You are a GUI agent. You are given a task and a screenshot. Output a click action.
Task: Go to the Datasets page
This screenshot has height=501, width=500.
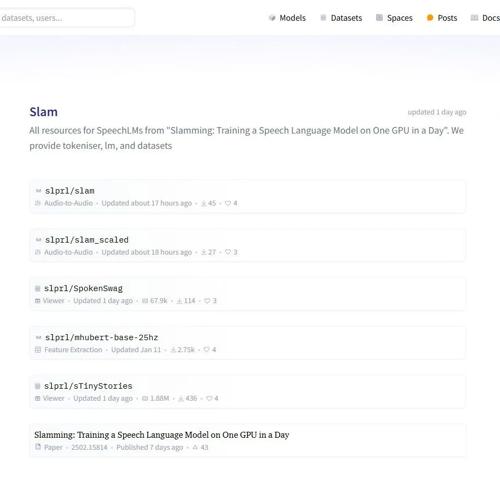click(x=341, y=18)
